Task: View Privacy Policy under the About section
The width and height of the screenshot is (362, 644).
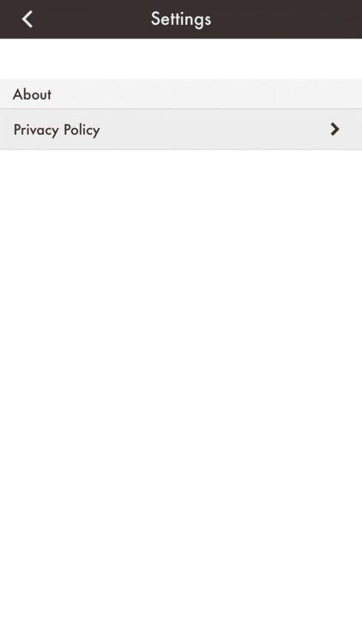Action: coord(181,130)
